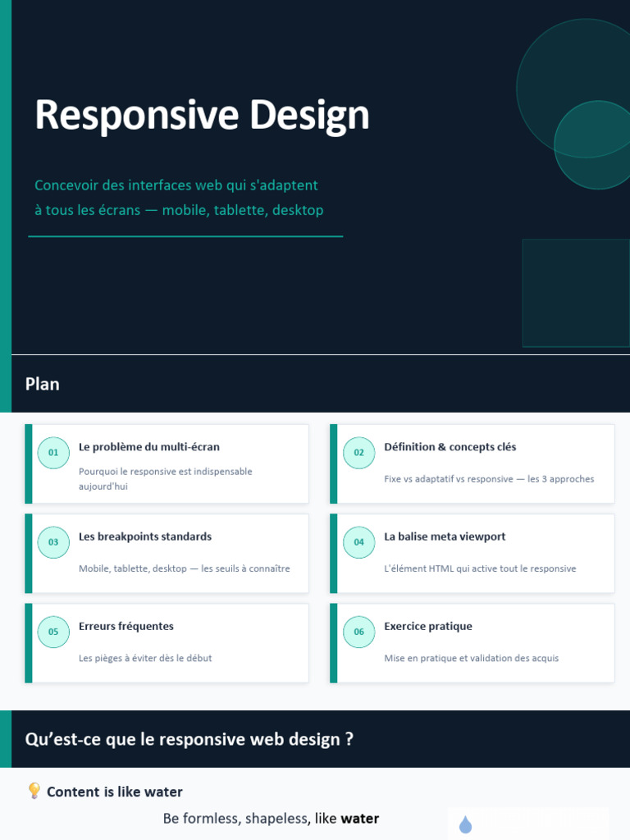Click 'L'élément HTML qui active tout le responsive' text
This screenshot has width=630, height=840.
pos(480,568)
